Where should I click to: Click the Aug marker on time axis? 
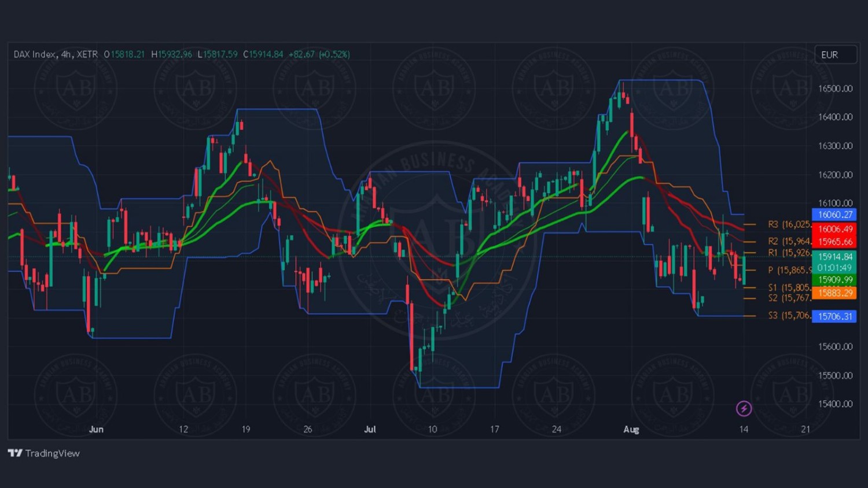point(631,429)
